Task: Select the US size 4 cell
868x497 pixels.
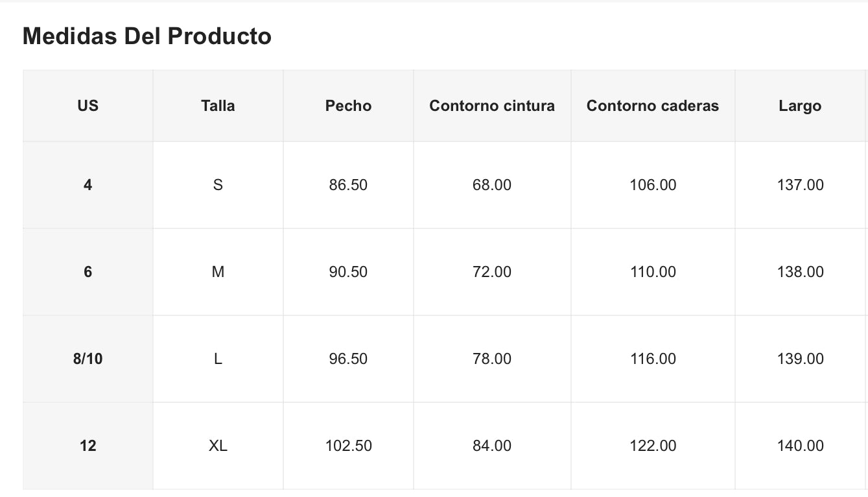Action: pos(88,185)
